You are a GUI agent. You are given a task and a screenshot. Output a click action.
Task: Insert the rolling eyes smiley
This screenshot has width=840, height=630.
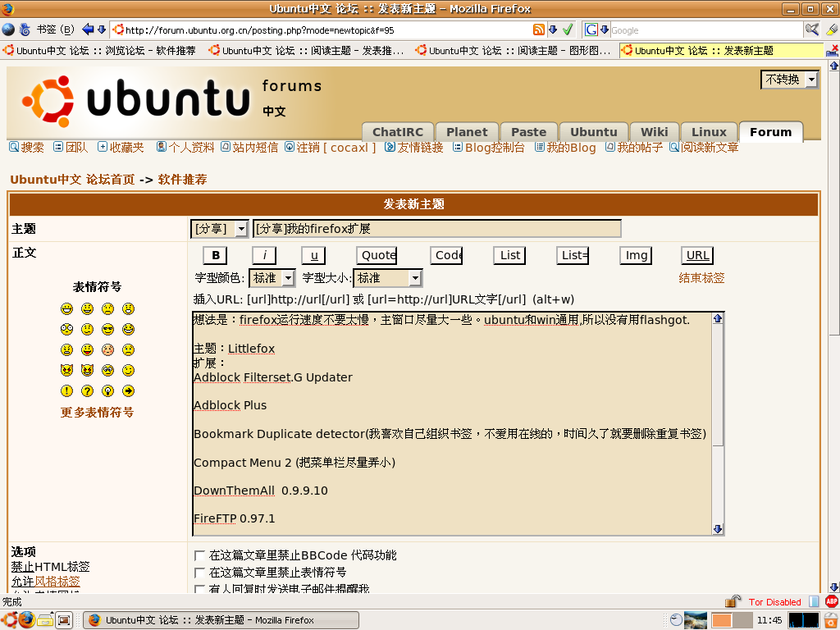pos(107,370)
